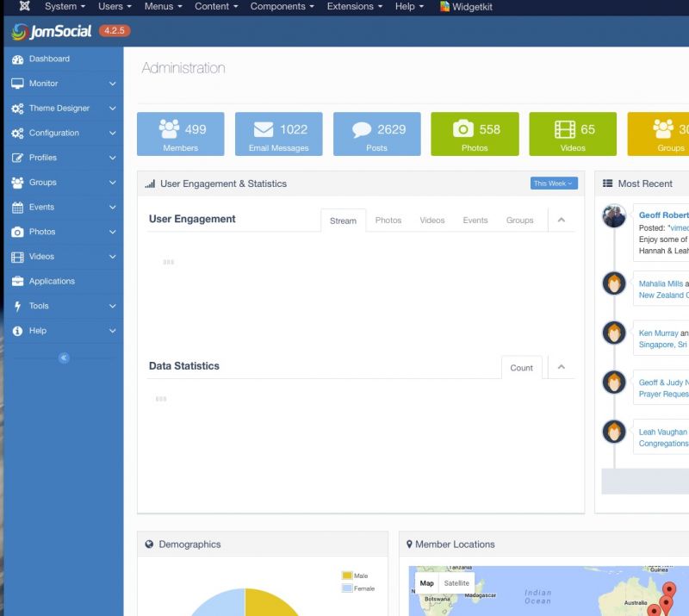Click the Posts speech bubble tile
Image resolution: width=689 pixels, height=616 pixels.
tap(376, 134)
